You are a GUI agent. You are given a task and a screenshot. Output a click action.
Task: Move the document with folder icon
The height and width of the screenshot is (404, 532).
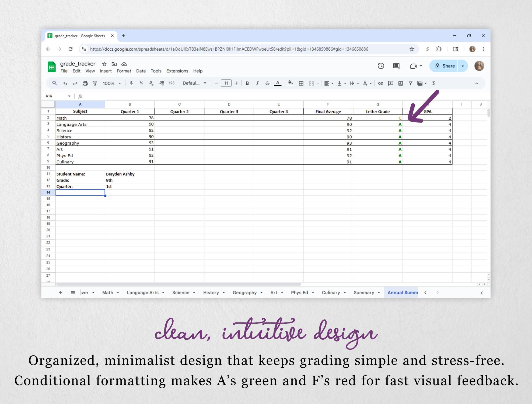point(114,64)
